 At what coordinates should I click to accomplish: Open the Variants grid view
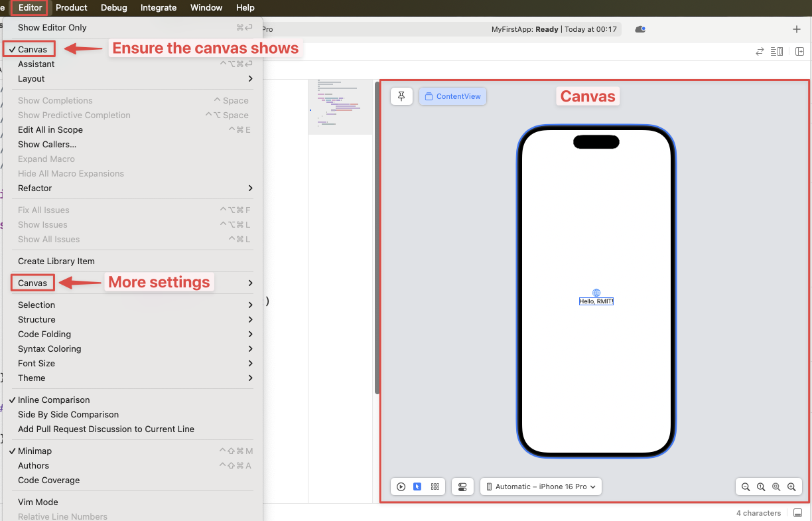coord(435,486)
